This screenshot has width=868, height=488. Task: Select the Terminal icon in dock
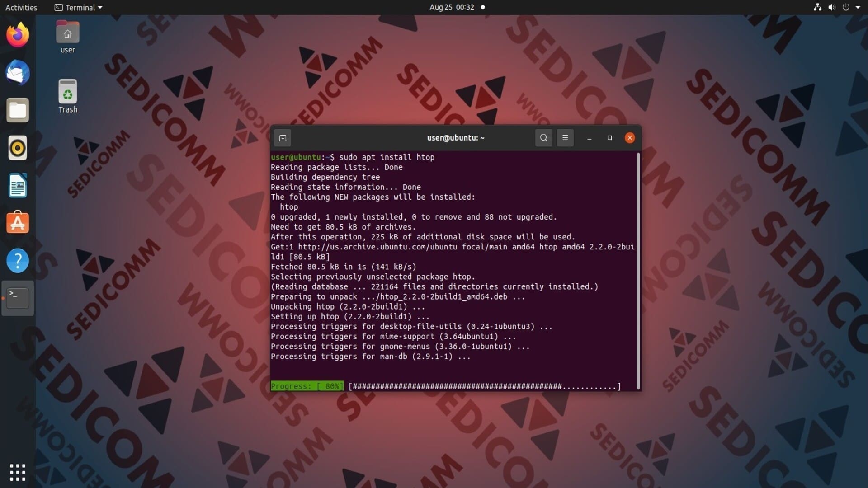[x=18, y=298]
